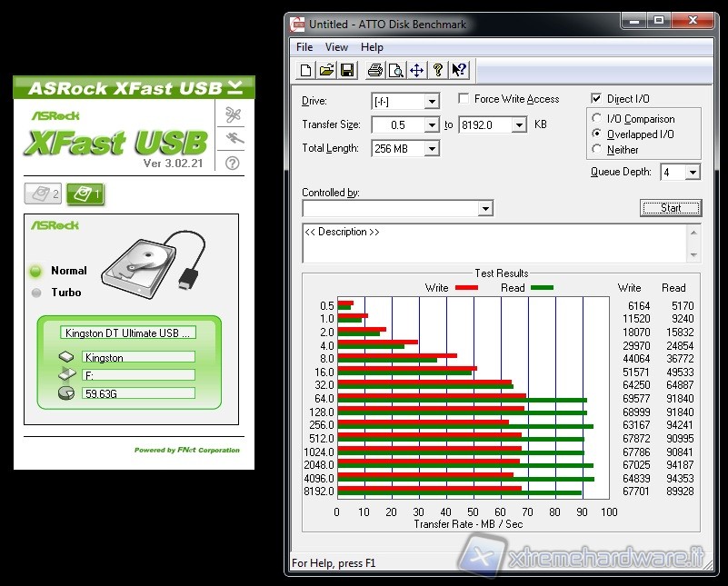Open Print Preview from the toolbar
This screenshot has width=728, height=586.
pyautogui.click(x=395, y=70)
